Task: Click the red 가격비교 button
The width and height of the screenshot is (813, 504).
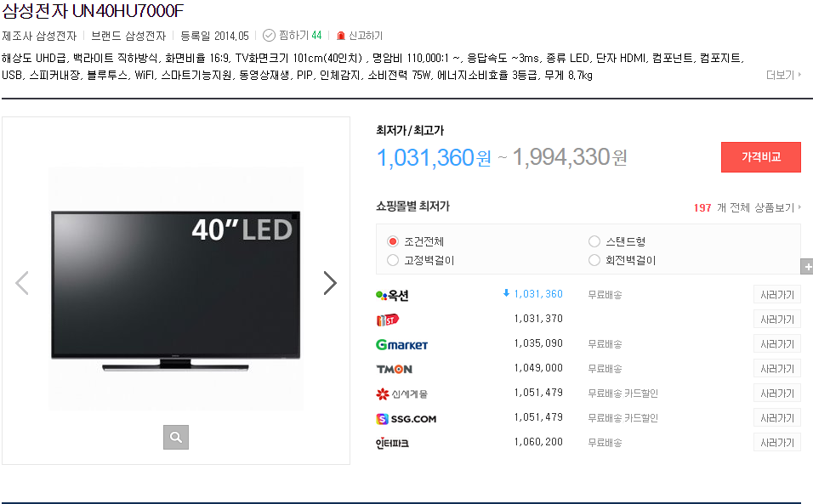Action: point(760,157)
